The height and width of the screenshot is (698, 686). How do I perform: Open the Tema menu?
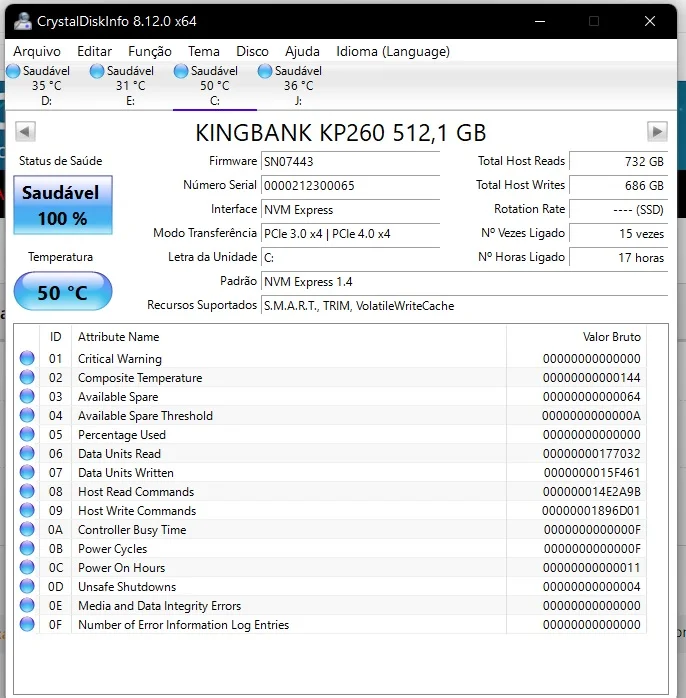coord(203,52)
